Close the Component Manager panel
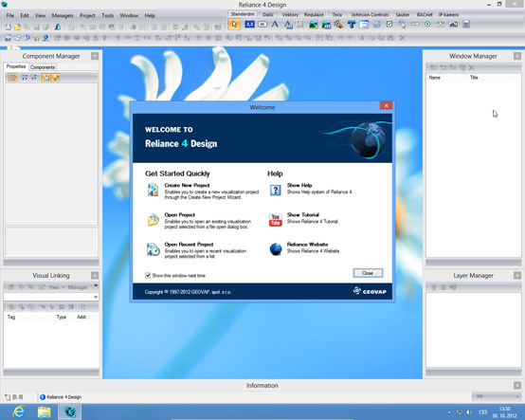525x420 pixels. (x=95, y=56)
